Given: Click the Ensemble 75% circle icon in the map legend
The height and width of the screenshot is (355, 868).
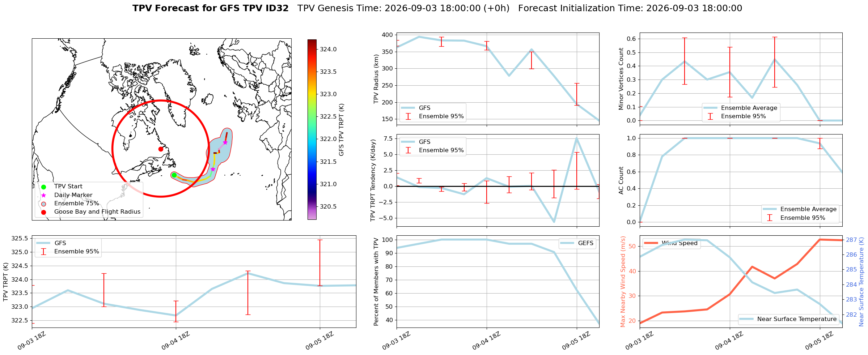Looking at the screenshot, I should 43,204.
